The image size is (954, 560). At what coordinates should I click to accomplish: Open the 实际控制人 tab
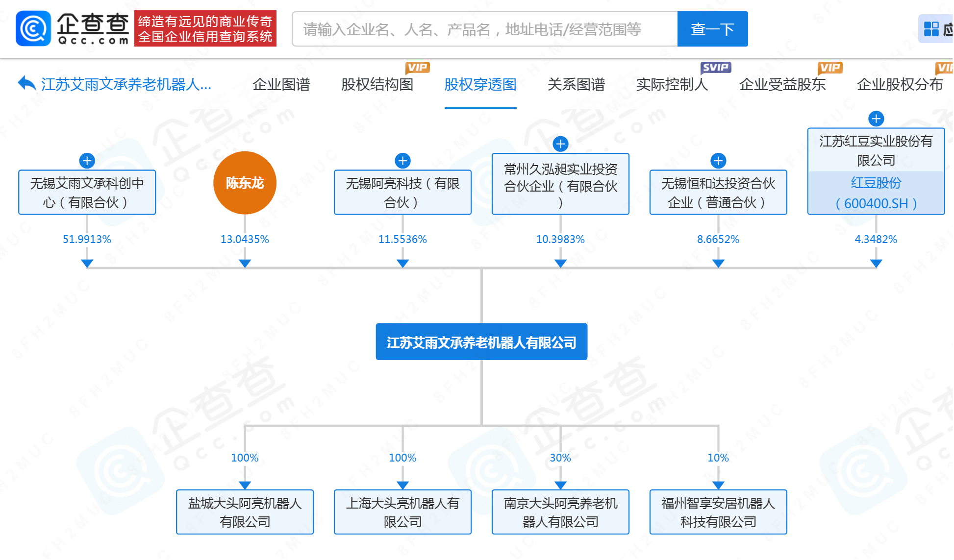(x=672, y=84)
